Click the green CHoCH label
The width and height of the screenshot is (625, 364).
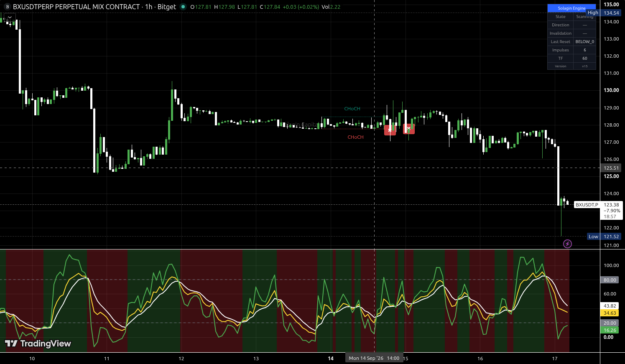click(x=352, y=109)
